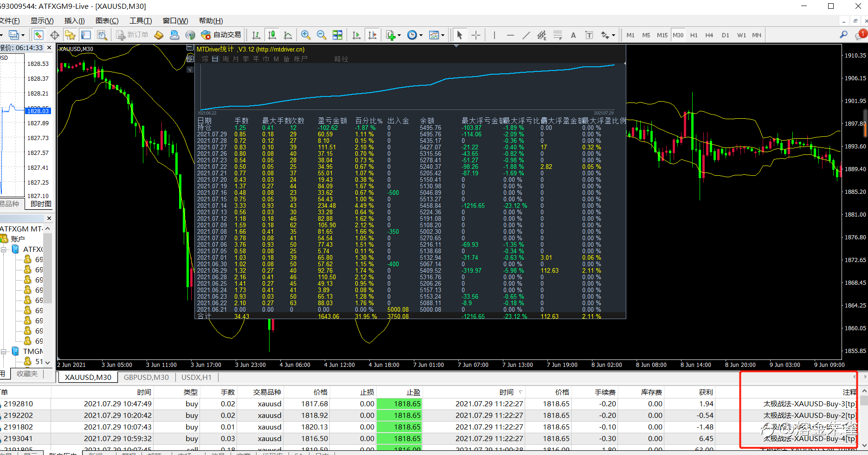Open the arrows objects dropdown

608,35
